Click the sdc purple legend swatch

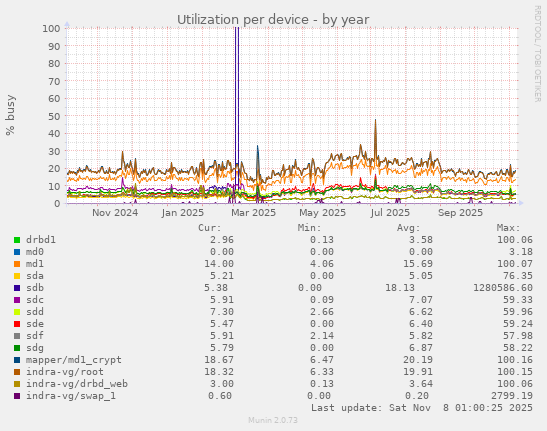click(17, 300)
